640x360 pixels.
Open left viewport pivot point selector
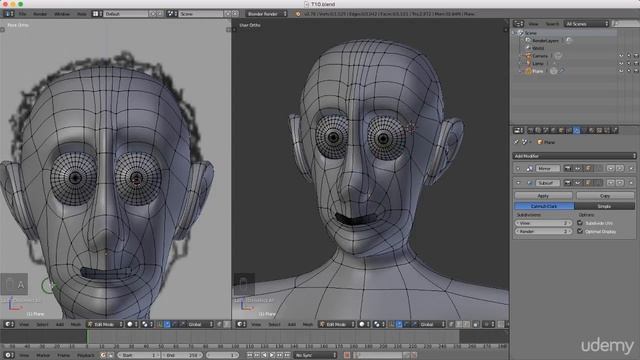[x=147, y=324]
